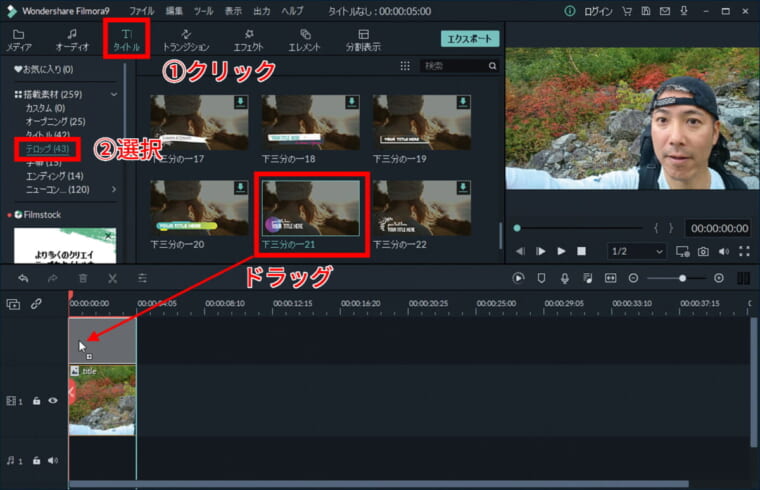Select カスタム (0) category
Viewport: 760px width, 490px height.
(x=45, y=108)
